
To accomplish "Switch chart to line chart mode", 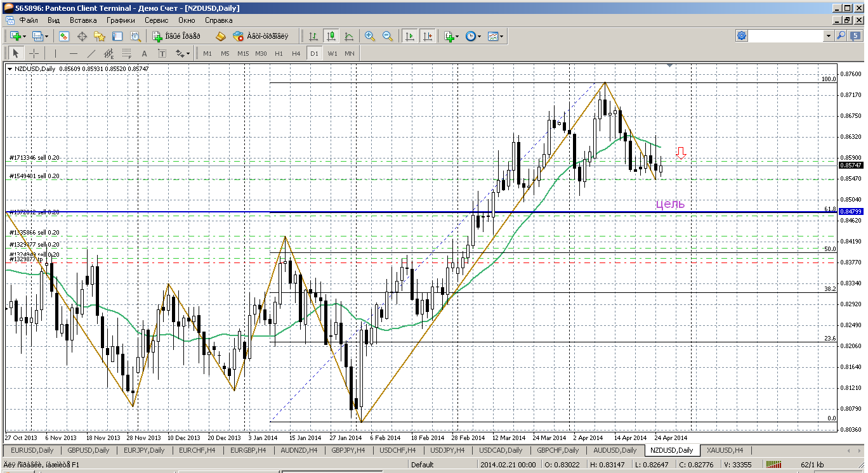I will [x=349, y=37].
